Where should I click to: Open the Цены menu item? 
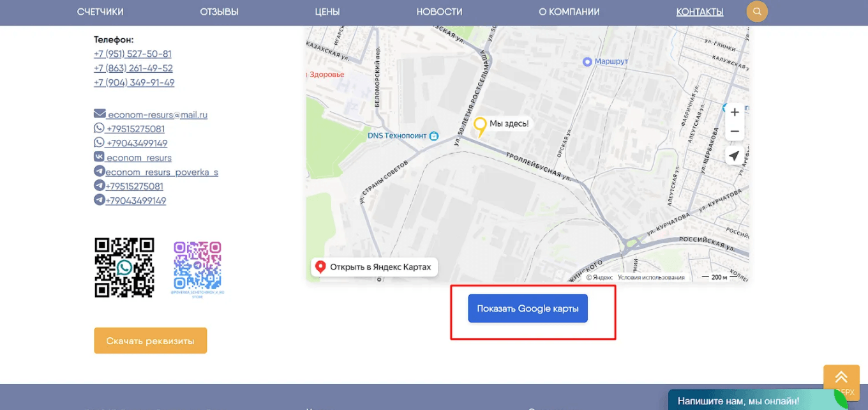pos(327,12)
